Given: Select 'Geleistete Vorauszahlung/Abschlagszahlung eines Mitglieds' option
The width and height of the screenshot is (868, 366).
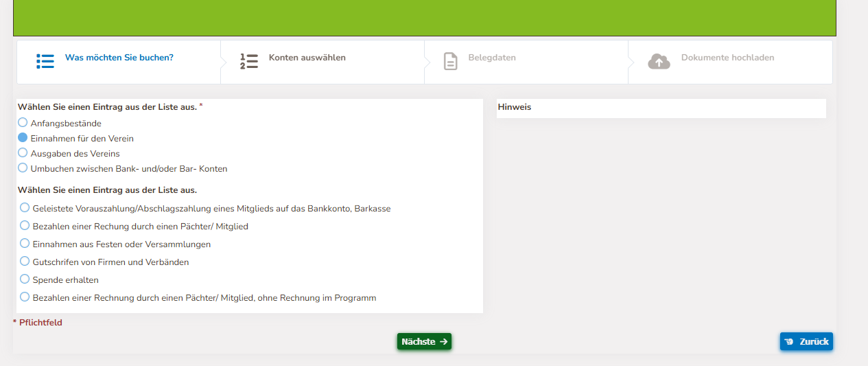Looking at the screenshot, I should pos(25,208).
